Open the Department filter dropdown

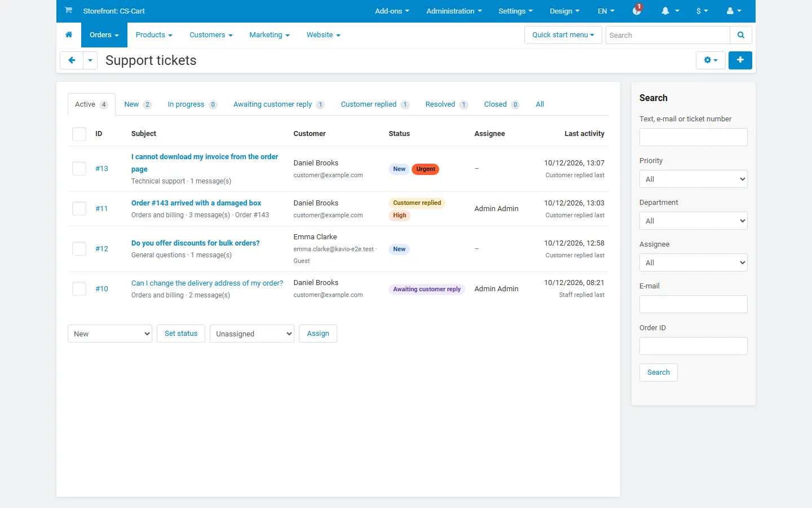point(694,221)
